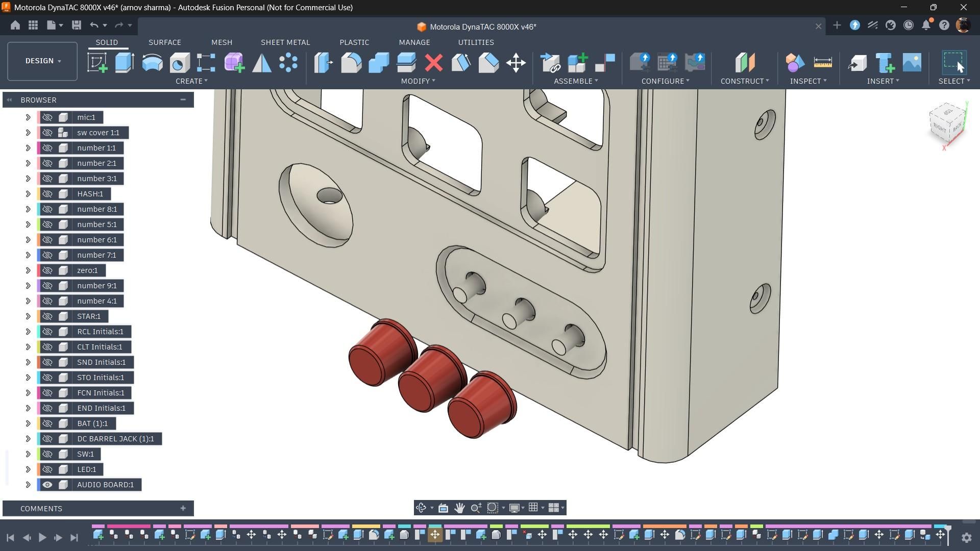
Task: Select the Offset Plane construct tool
Action: pyautogui.click(x=745, y=63)
